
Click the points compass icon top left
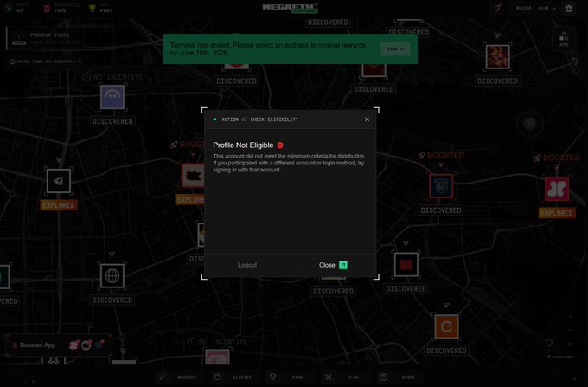coord(8,8)
